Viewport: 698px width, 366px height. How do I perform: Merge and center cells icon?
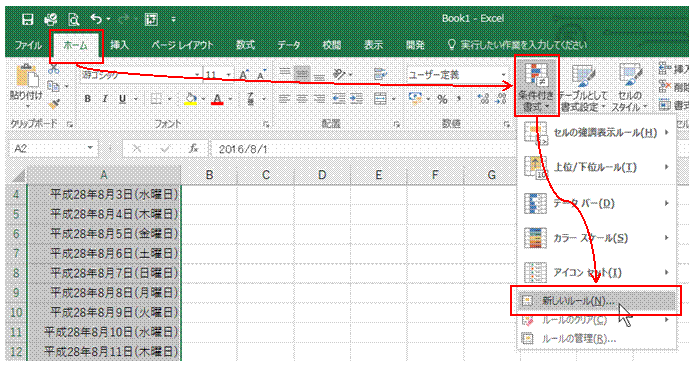(x=380, y=98)
